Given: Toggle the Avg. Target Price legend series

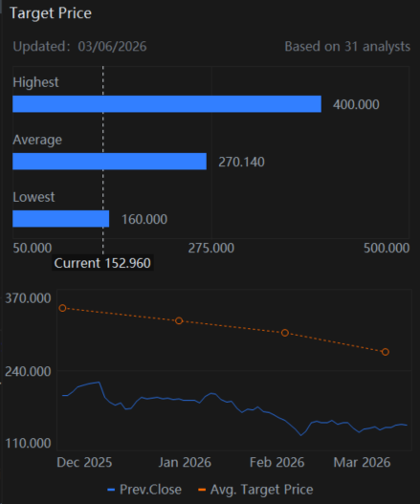Looking at the screenshot, I should [x=255, y=490].
